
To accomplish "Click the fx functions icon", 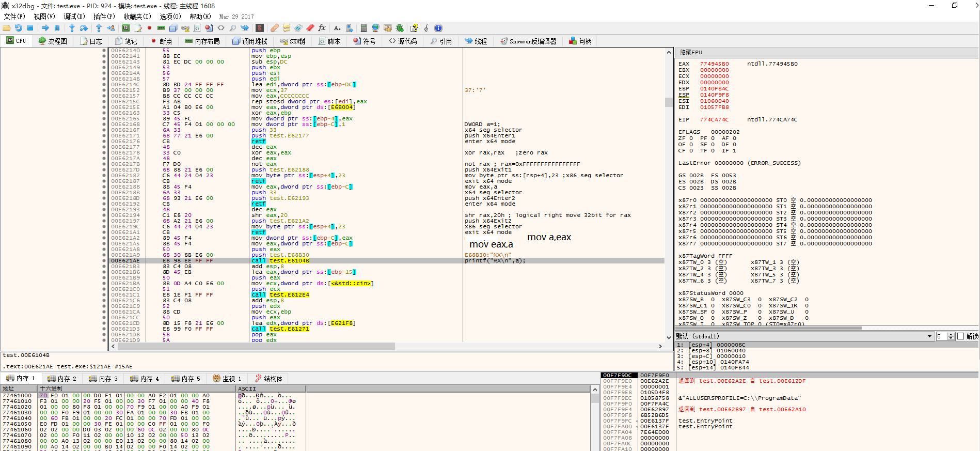I will pos(322,28).
